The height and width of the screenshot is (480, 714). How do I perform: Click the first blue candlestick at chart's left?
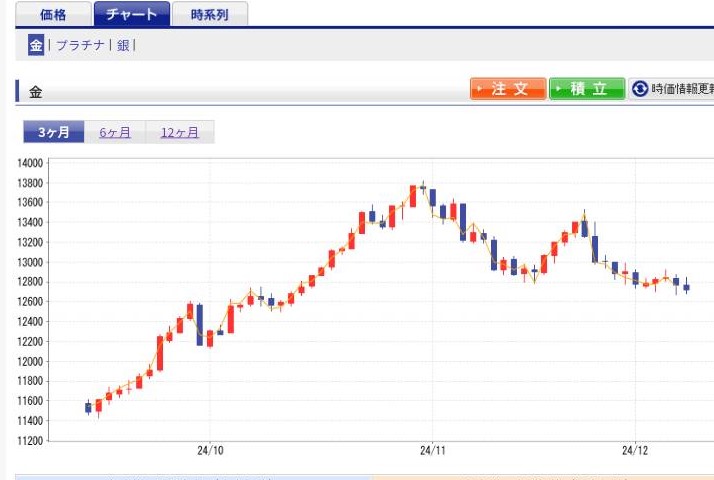coord(88,407)
